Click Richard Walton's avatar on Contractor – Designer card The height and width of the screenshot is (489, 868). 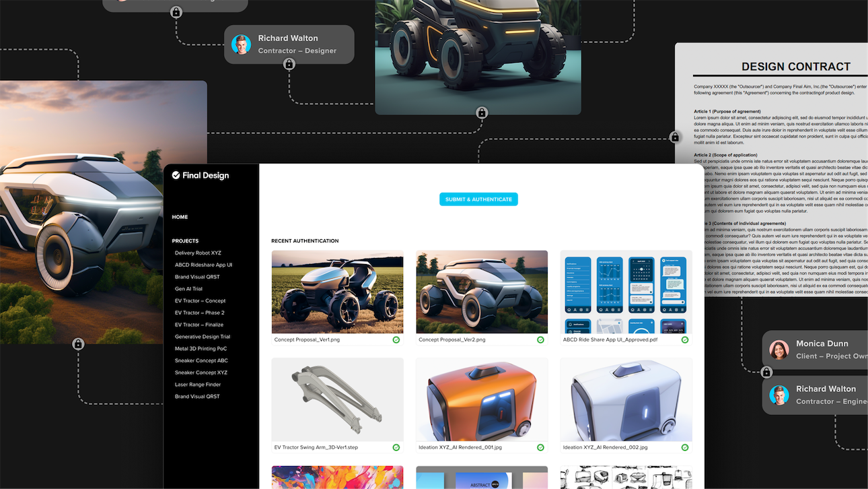pyautogui.click(x=241, y=44)
